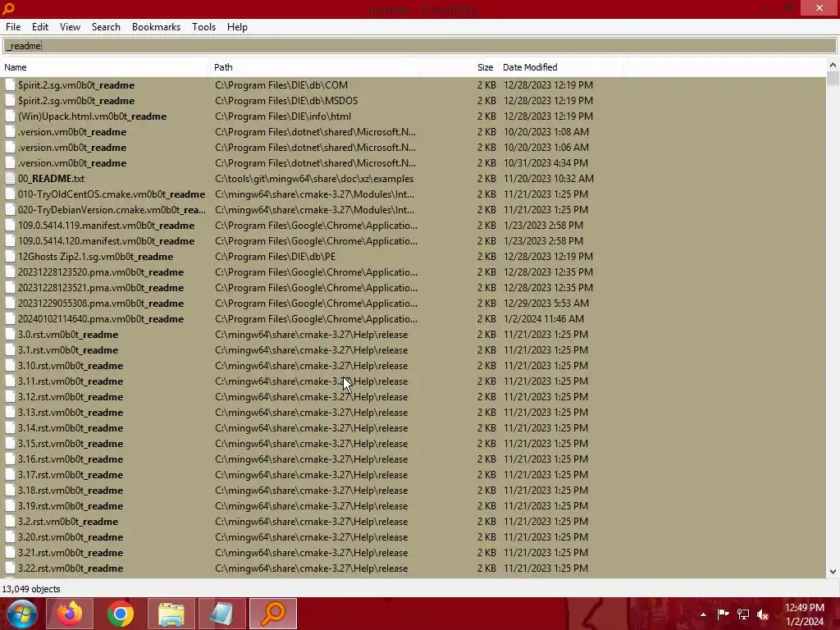Open the Action Center flag icon

723,614
